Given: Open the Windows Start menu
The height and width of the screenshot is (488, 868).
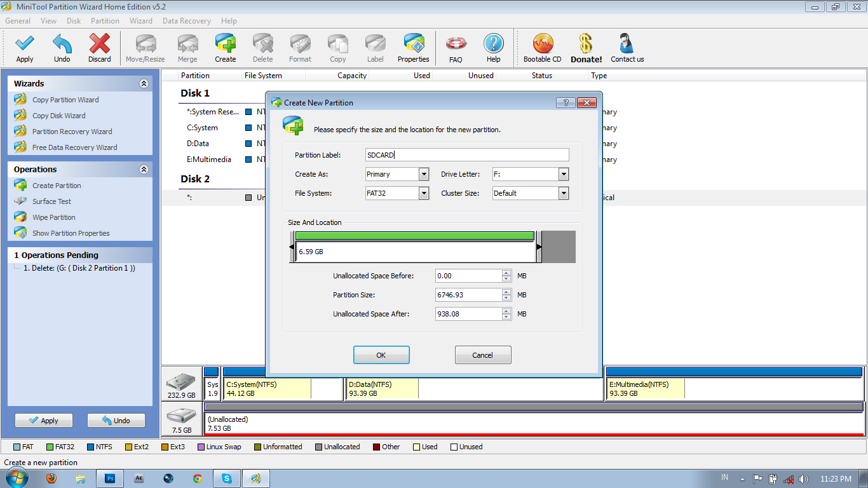Looking at the screenshot, I should tap(16, 478).
